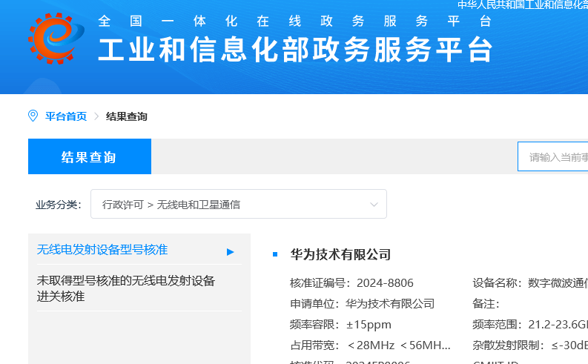Select 未取得型号核准的无线电发射设备进关核准 sidebar item
Screen dimensions: 588x364
[126, 288]
